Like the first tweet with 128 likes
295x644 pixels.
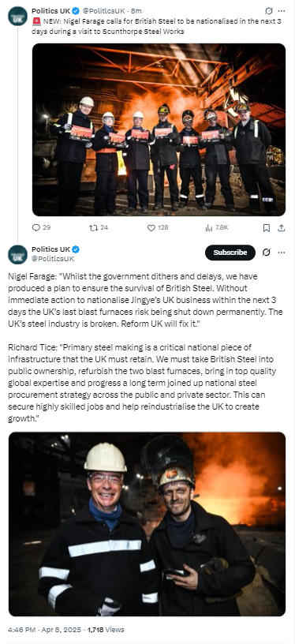click(158, 227)
